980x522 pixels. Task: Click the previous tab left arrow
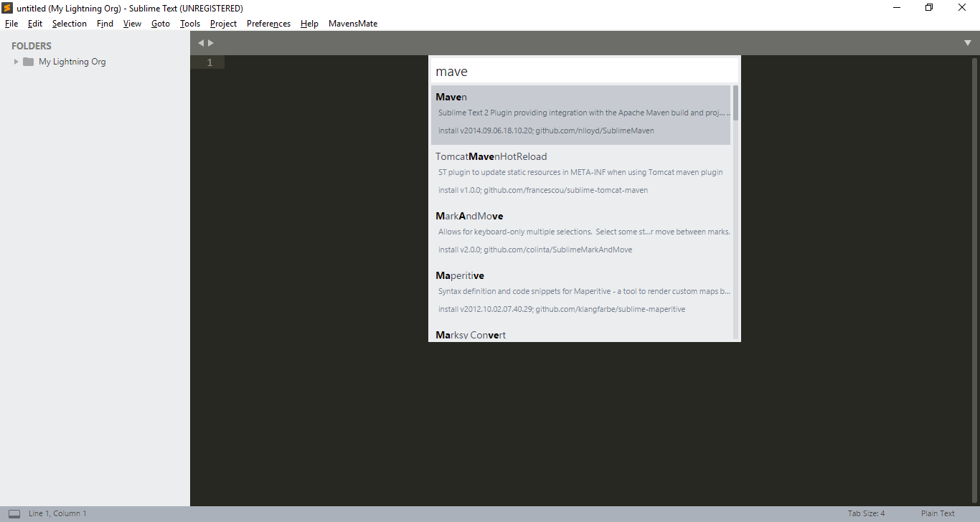click(202, 43)
